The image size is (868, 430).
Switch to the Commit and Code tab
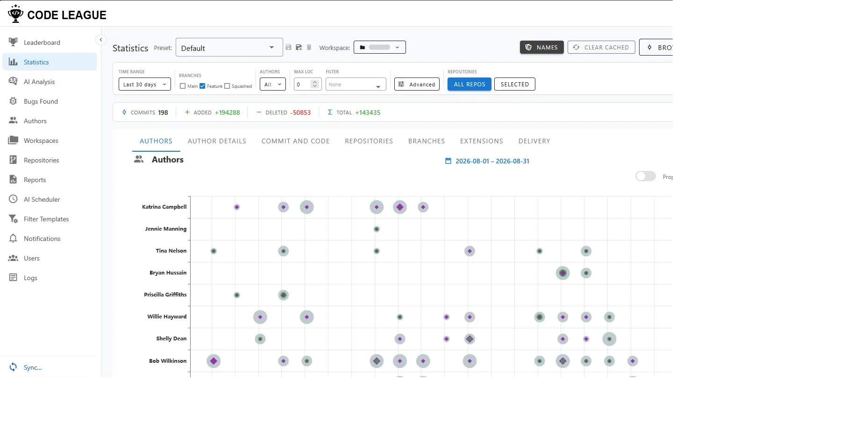(295, 141)
